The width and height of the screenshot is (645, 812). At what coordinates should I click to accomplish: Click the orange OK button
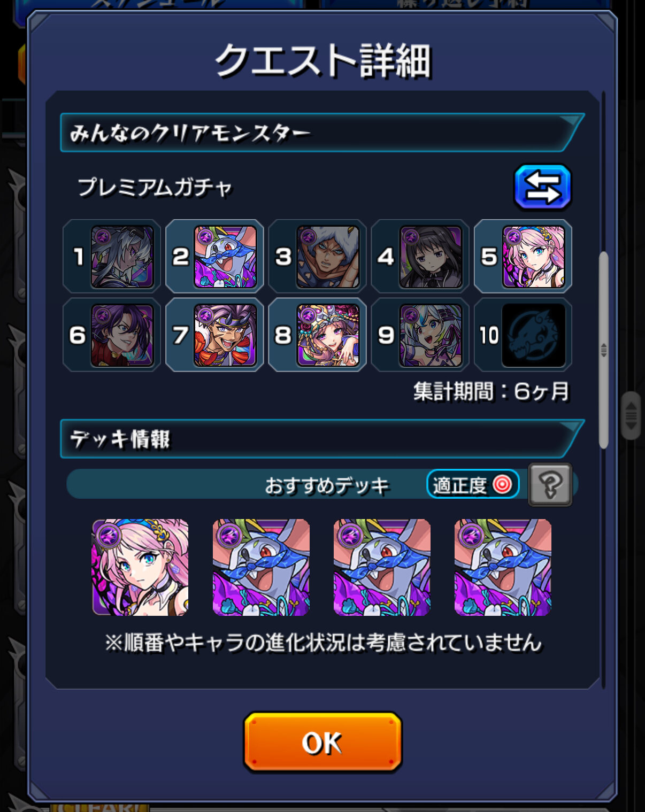click(x=322, y=742)
